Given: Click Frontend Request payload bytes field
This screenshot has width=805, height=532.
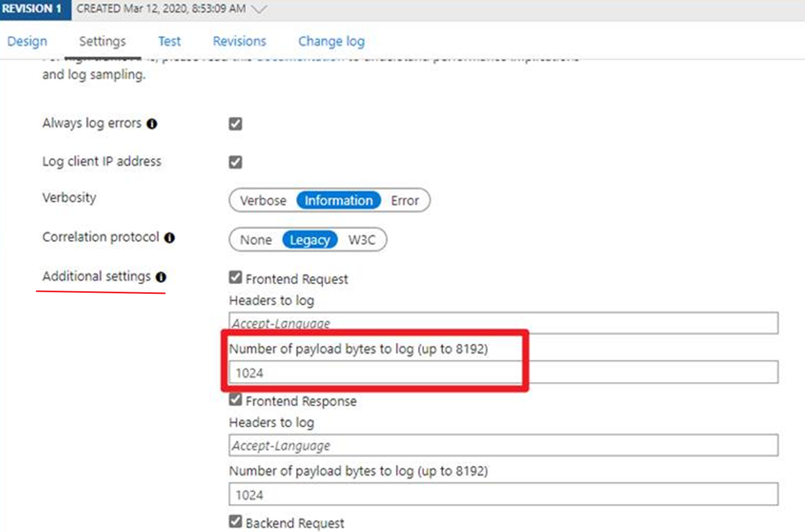Looking at the screenshot, I should point(503,372).
